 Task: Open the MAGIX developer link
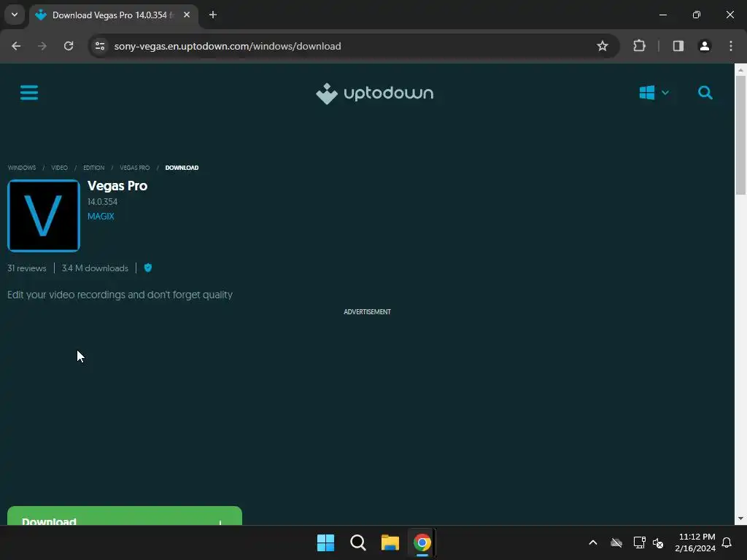(101, 216)
